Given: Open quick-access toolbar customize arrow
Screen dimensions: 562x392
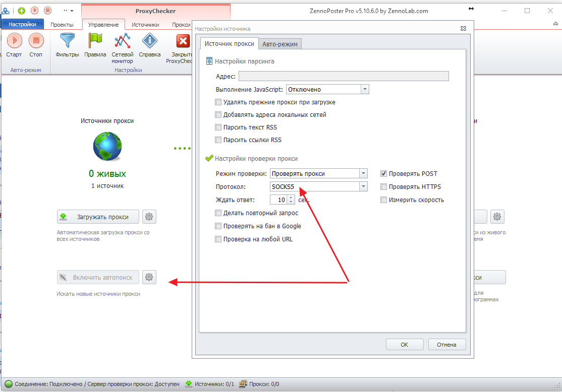Looking at the screenshot, I should click(x=72, y=11).
